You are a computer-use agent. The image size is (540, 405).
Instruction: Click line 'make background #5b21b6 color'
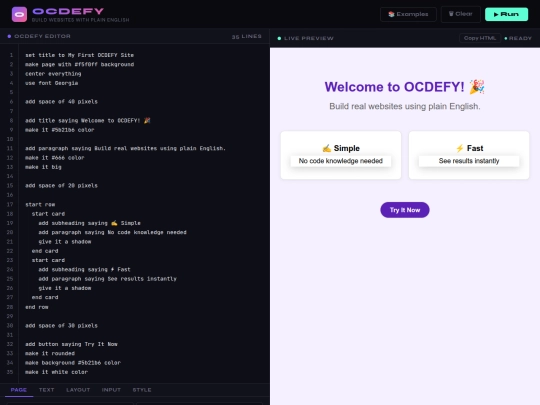tap(73, 363)
